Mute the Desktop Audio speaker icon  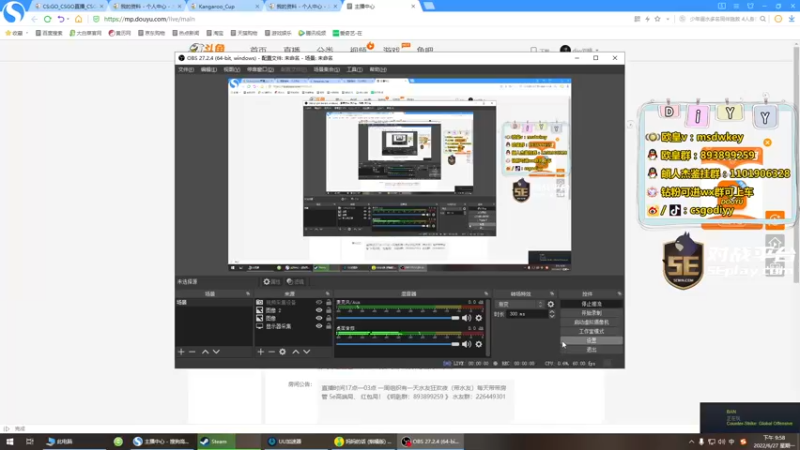tap(466, 344)
